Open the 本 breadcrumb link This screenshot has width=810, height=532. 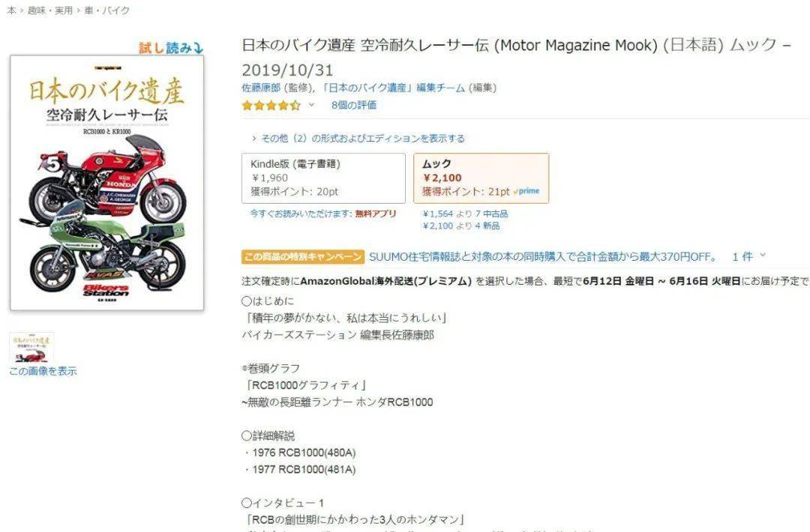pyautogui.click(x=11, y=10)
